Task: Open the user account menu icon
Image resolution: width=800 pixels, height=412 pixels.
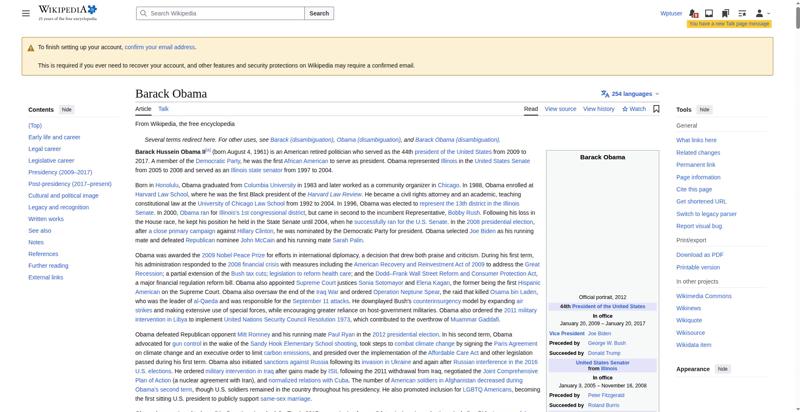Action: click(759, 13)
